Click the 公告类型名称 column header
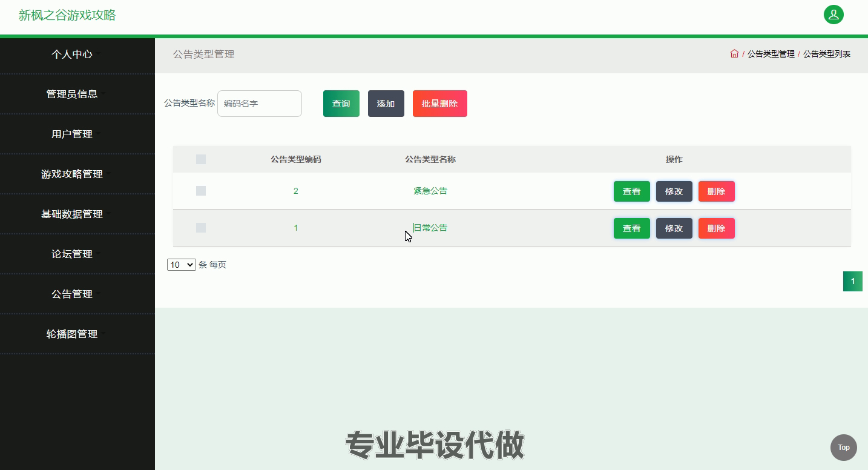 pos(430,159)
